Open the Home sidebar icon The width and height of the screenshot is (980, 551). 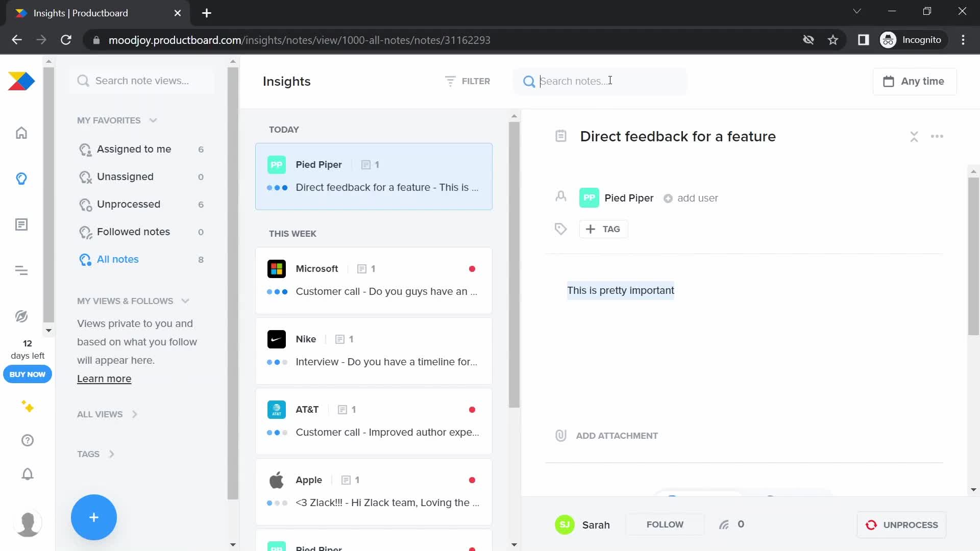coord(21,133)
